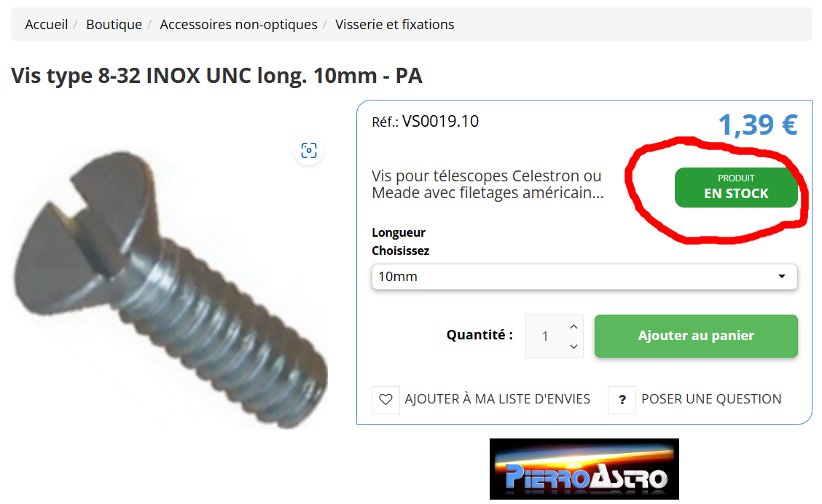Click the 1,39 € price
The width and height of the screenshot is (822, 504).
point(758,125)
